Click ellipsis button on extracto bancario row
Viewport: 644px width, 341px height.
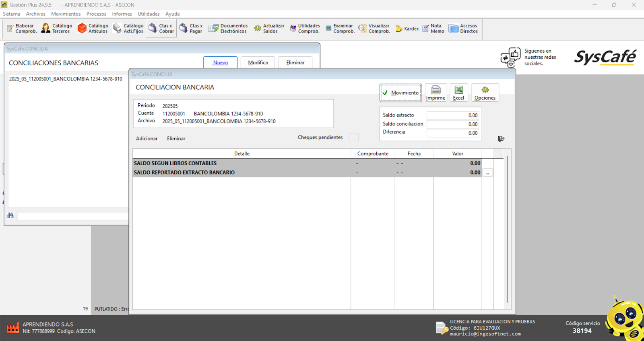click(487, 173)
